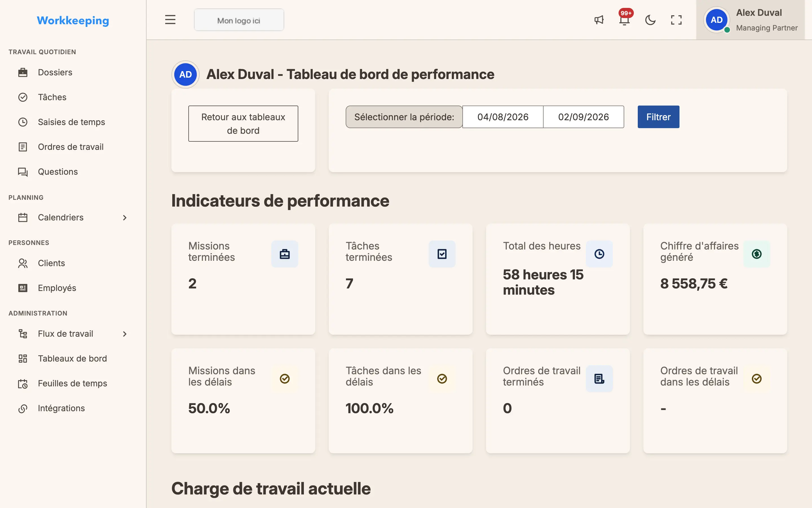812x508 pixels.
Task: Click the Chiffre d'affaires euro icon
Action: (x=757, y=254)
